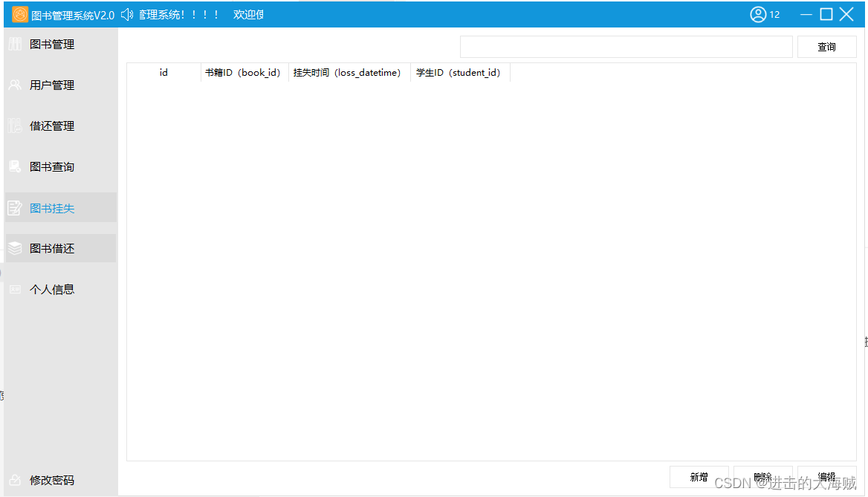This screenshot has width=868, height=497.
Task: Open 图书借还 menu item
Action: tap(60, 248)
